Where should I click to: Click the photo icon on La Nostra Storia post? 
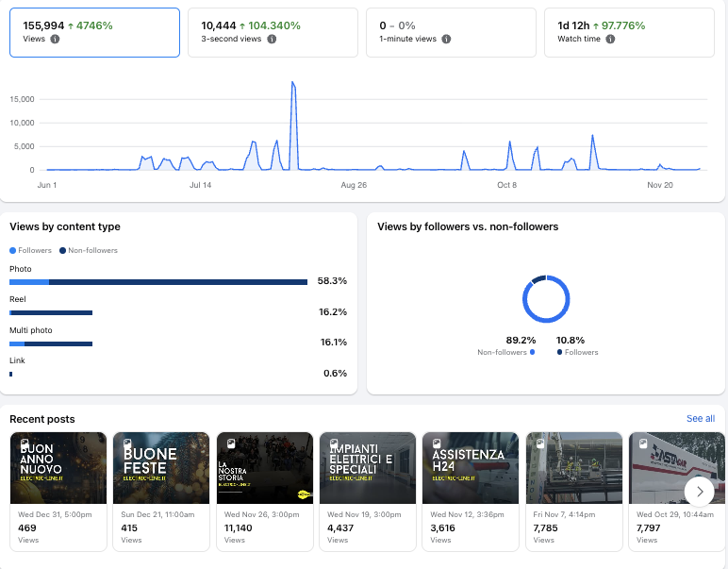point(231,443)
